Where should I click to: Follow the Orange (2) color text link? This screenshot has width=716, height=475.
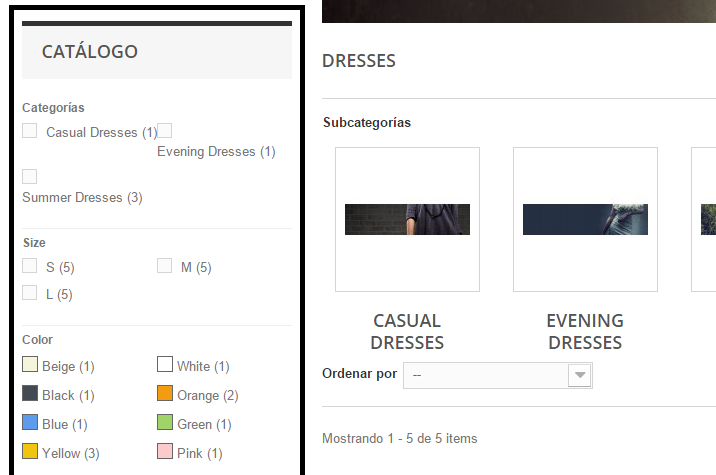[207, 395]
